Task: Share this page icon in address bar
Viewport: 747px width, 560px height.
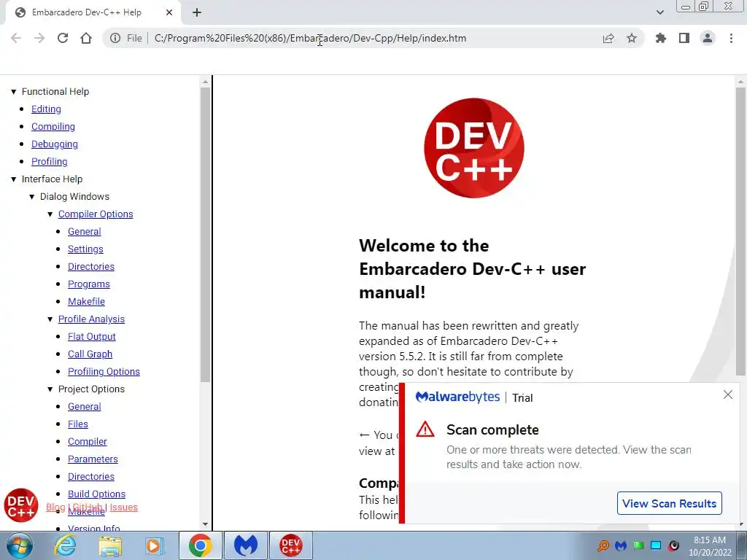Action: click(608, 38)
